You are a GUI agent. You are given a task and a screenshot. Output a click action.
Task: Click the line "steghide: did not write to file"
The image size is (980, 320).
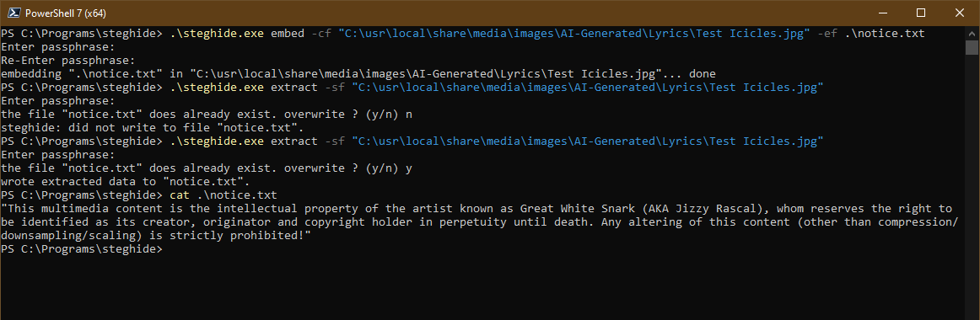(153, 128)
